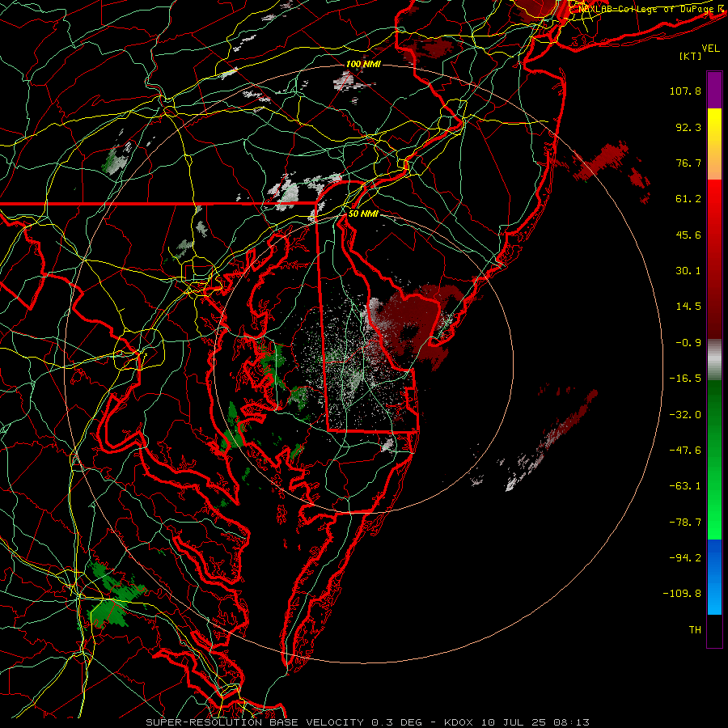This screenshot has width=728, height=728.
Task: Select the -16.5 velocity scale value
Action: pyautogui.click(x=685, y=379)
